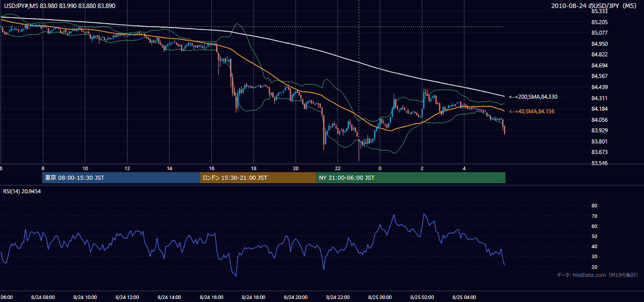Click the 8/25 00:00 time axis label
The image size is (644, 302).
(x=380, y=297)
